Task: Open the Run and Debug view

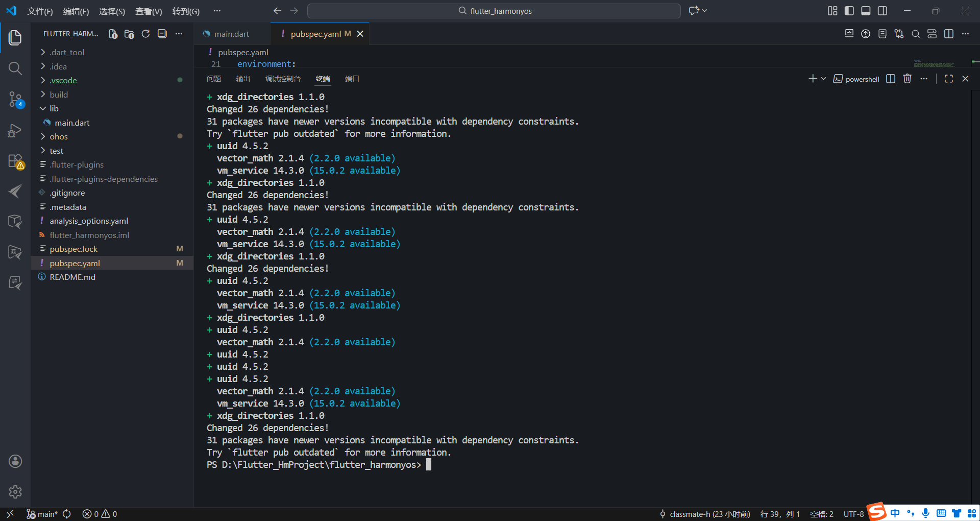Action: coord(15,130)
